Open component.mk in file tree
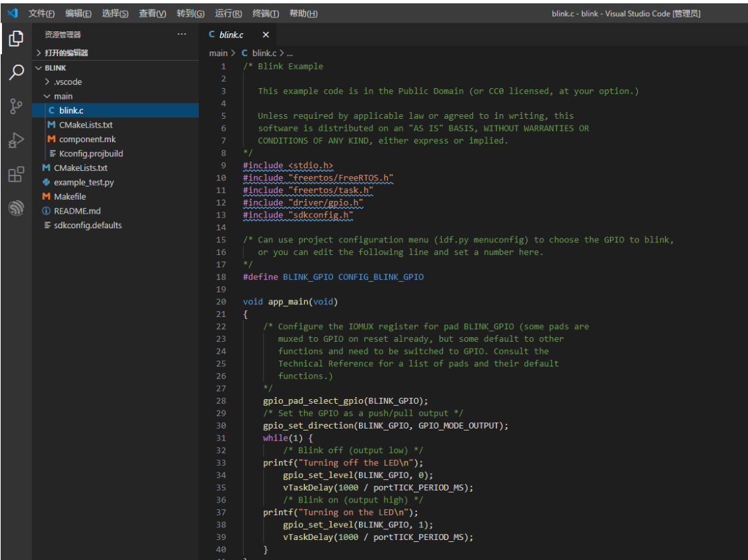This screenshot has width=748, height=560. point(115,139)
